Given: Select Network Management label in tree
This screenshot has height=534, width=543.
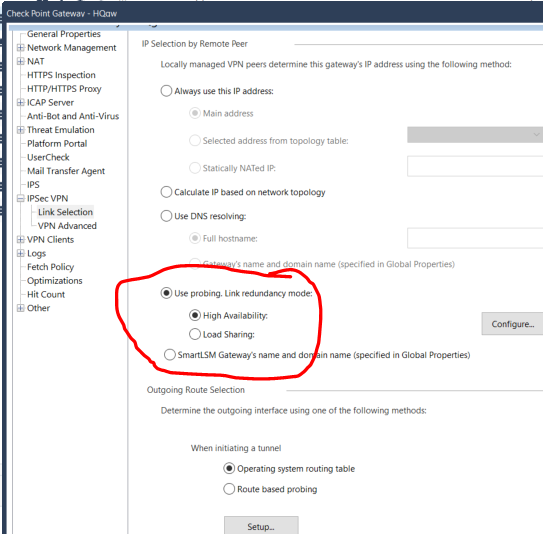Looking at the screenshot, I should click(x=72, y=47).
